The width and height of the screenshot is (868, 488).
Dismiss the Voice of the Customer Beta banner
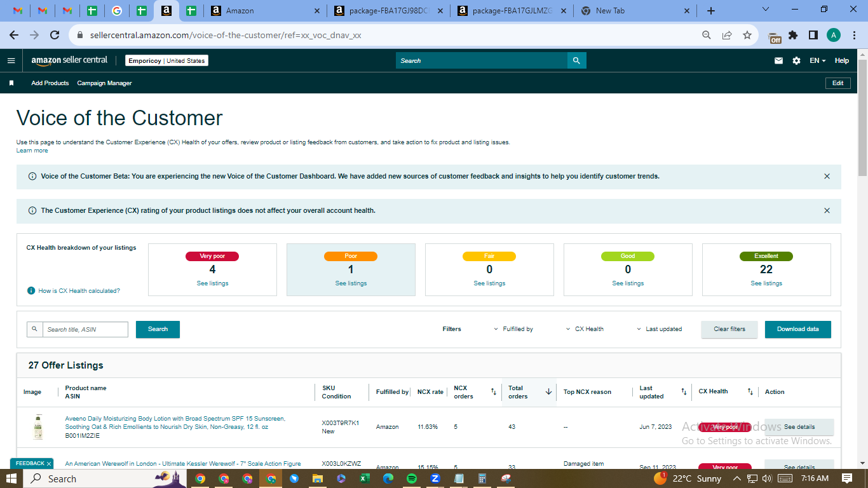pyautogui.click(x=827, y=176)
